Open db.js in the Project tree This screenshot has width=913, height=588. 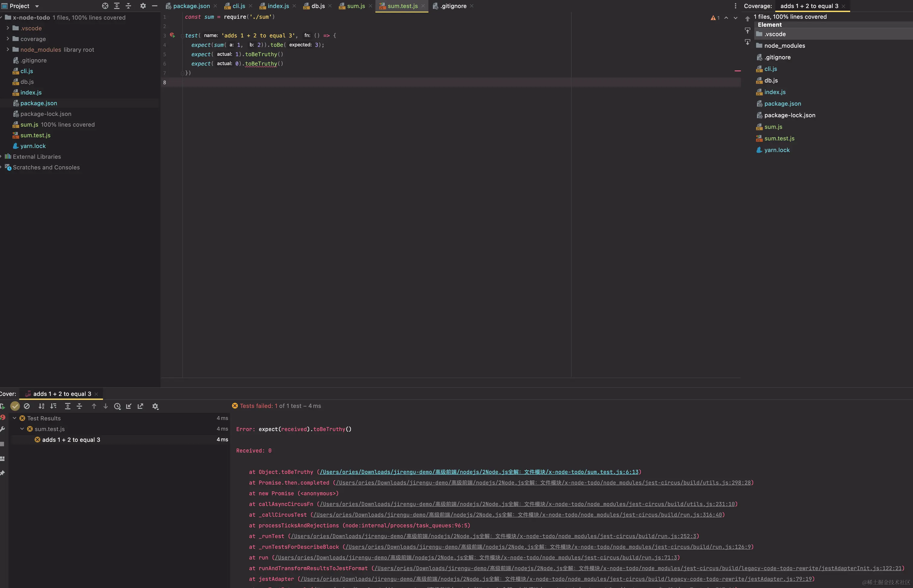click(x=27, y=82)
